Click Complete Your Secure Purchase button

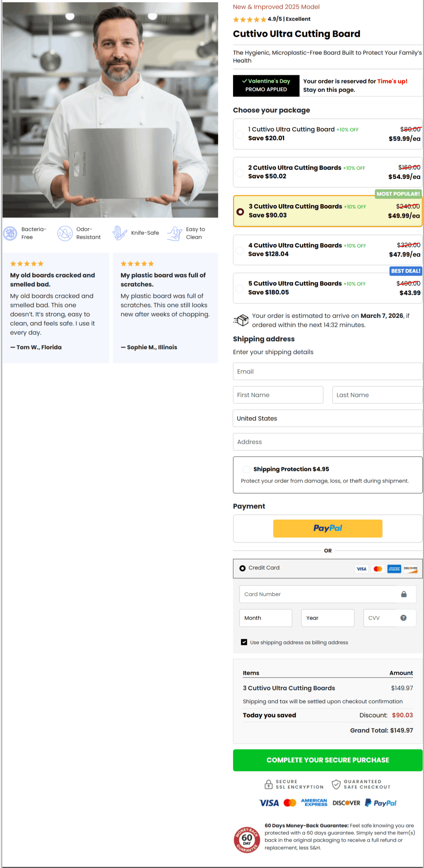328,760
